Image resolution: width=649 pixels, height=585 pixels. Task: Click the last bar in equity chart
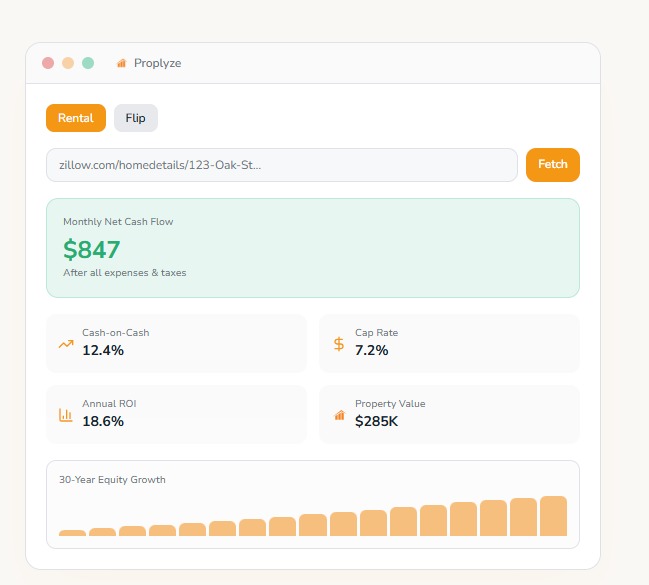click(553, 516)
